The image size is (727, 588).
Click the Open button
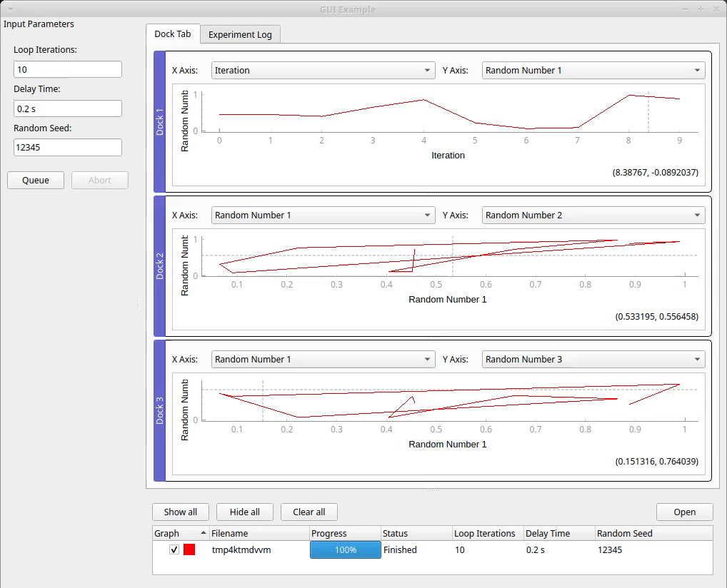[684, 512]
